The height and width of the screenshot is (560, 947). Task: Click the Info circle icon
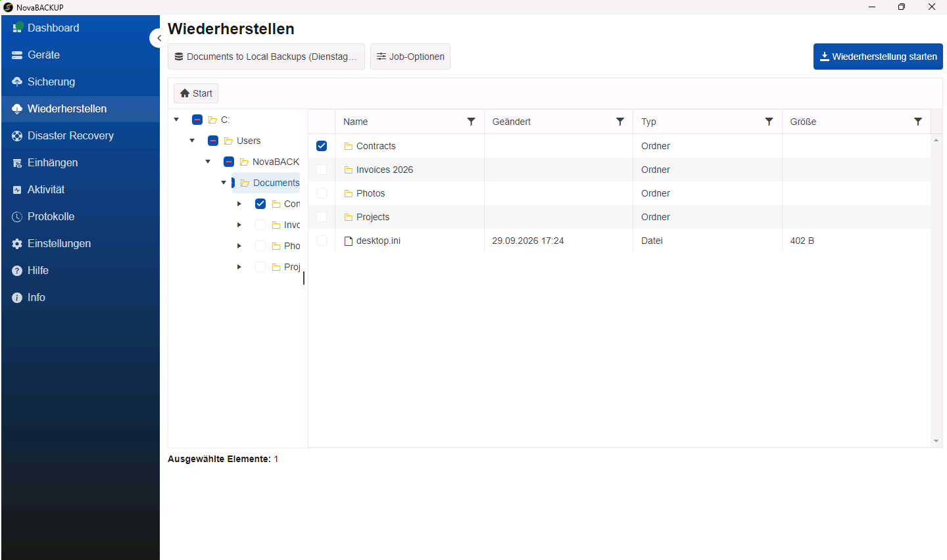17,298
